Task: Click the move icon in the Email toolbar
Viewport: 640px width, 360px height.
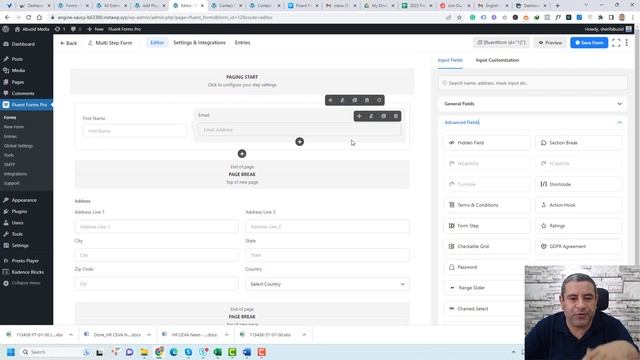Action: pos(359,116)
